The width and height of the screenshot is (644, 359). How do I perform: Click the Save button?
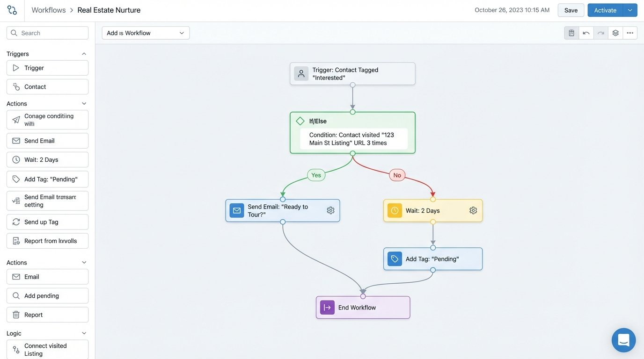[x=571, y=10]
